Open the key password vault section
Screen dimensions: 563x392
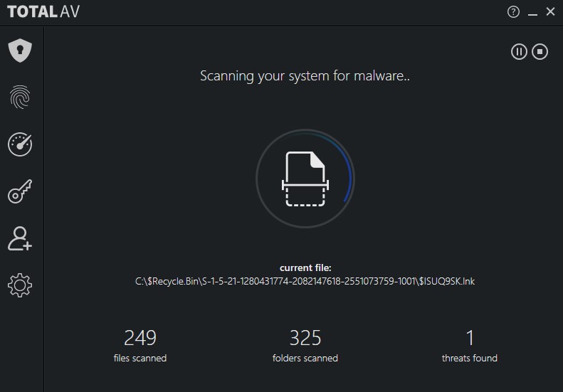point(20,191)
